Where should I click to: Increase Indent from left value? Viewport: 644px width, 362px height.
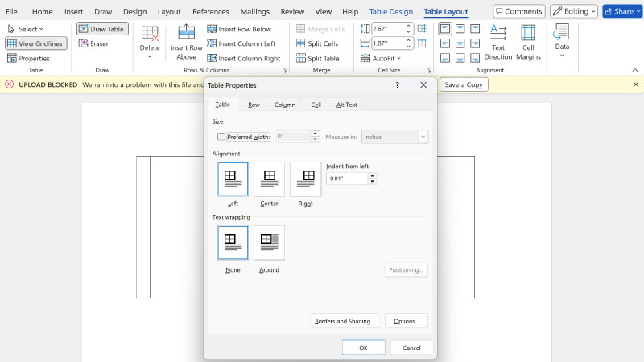click(x=373, y=175)
